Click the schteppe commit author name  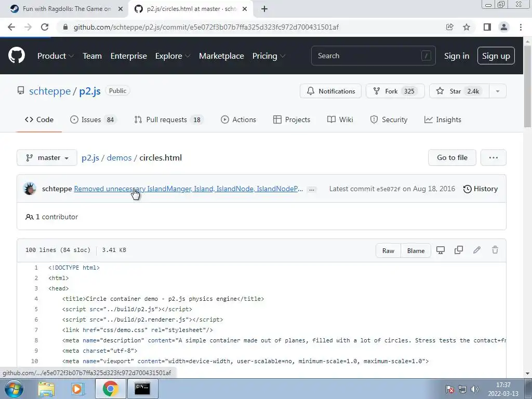coord(57,189)
